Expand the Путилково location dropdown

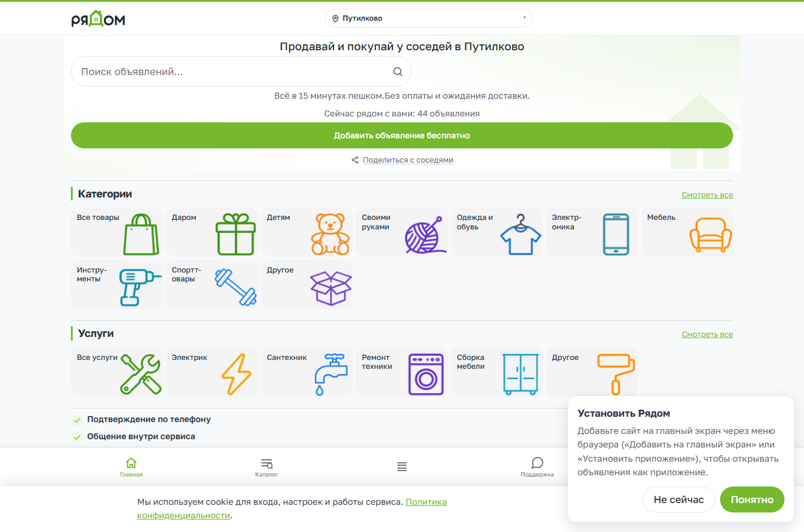click(429, 18)
